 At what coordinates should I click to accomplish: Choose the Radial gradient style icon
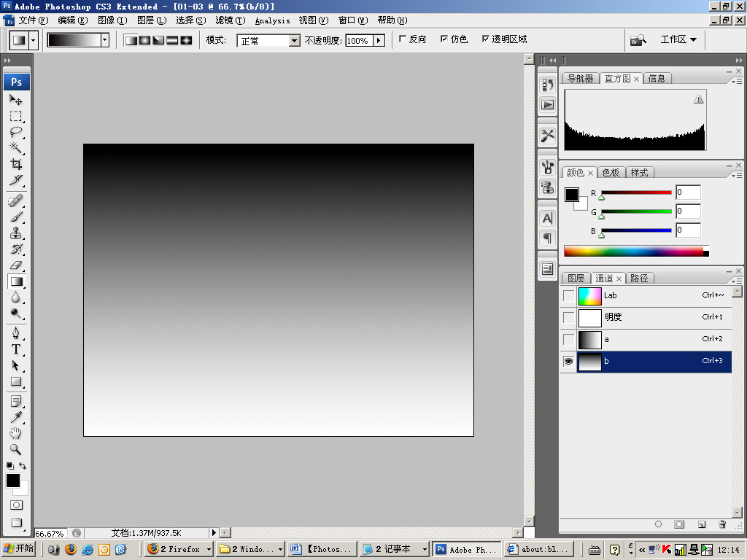(x=145, y=41)
